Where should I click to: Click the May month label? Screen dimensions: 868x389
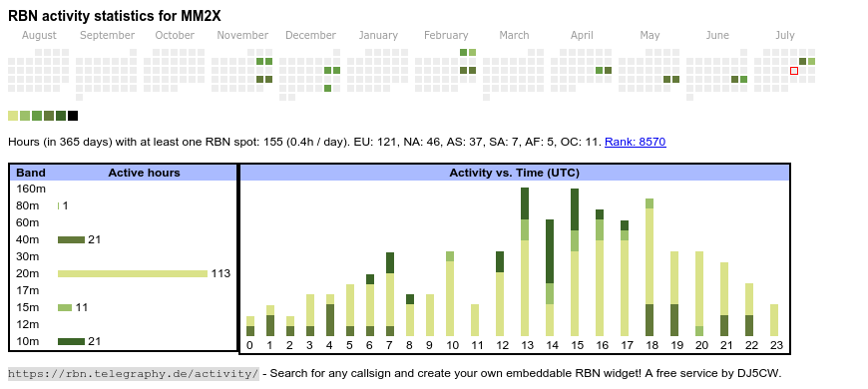click(650, 36)
